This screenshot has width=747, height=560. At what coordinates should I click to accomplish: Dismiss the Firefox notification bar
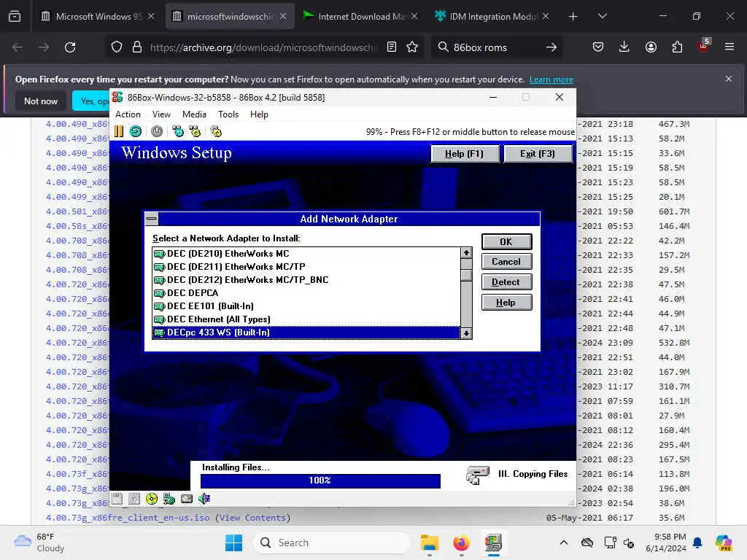[x=729, y=79]
